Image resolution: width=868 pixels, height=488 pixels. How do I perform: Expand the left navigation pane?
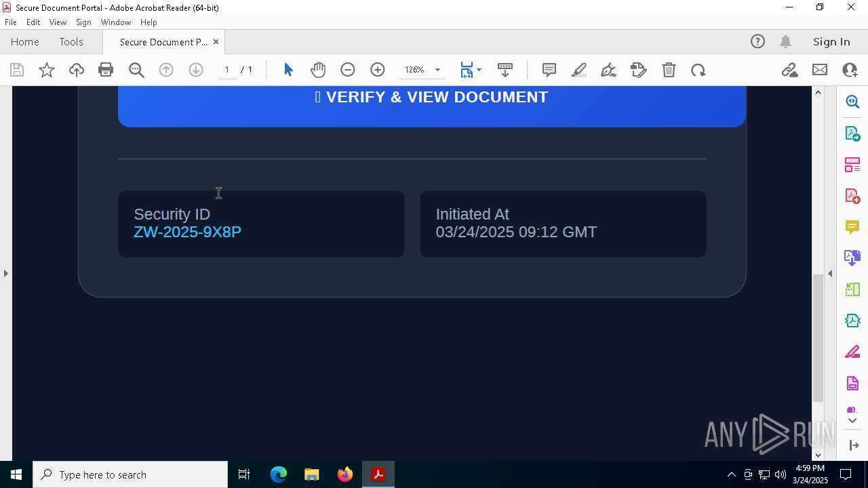[5, 273]
